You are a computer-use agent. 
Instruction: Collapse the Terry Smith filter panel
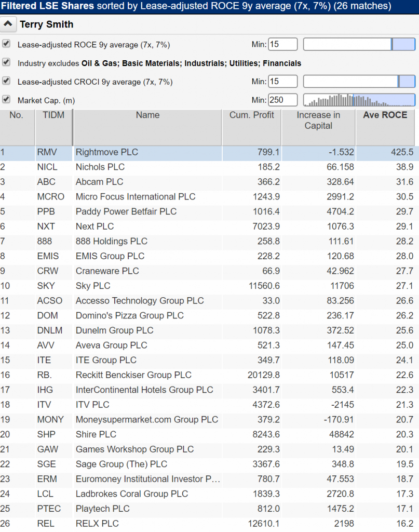pyautogui.click(x=8, y=24)
